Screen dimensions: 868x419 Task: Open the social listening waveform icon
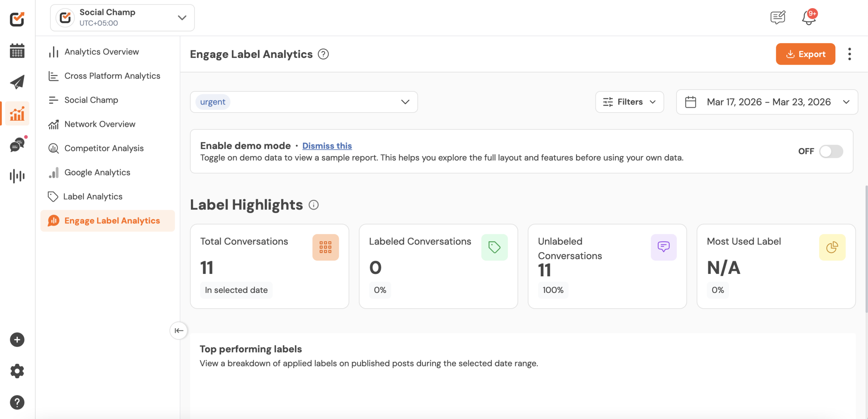point(17,176)
